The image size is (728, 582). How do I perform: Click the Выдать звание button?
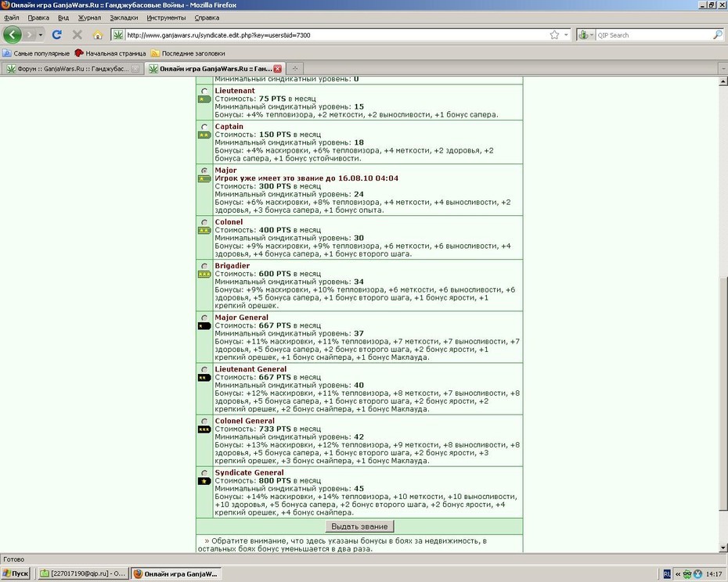(x=359, y=526)
